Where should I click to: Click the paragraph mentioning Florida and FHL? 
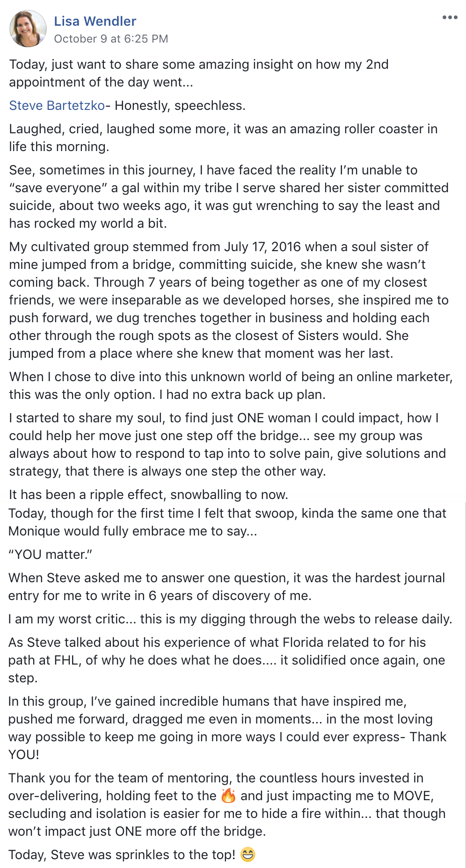(x=226, y=660)
